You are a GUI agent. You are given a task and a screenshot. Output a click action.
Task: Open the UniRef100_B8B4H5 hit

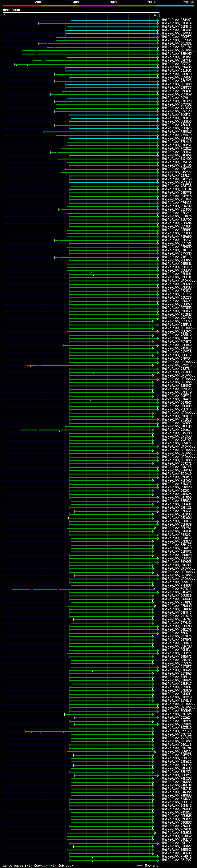[177, 54]
